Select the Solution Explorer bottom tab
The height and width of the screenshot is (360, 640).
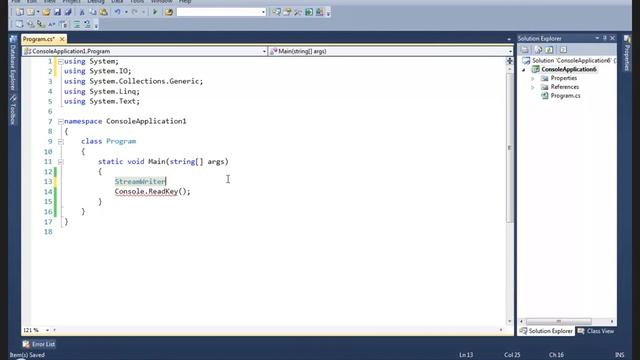(x=546, y=331)
